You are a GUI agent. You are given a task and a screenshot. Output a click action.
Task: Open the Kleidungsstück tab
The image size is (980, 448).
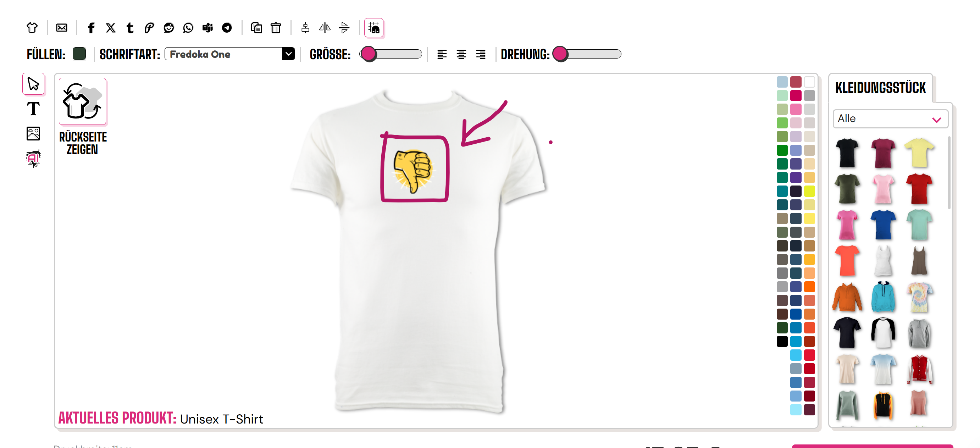pos(880,88)
